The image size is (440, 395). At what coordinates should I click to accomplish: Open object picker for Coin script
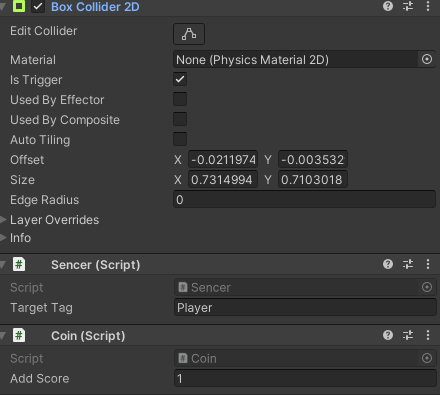click(x=427, y=358)
